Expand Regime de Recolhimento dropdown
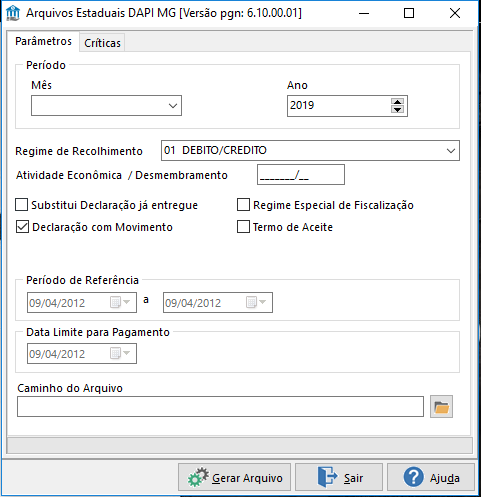Image resolution: width=481 pixels, height=497 pixels. click(x=451, y=151)
